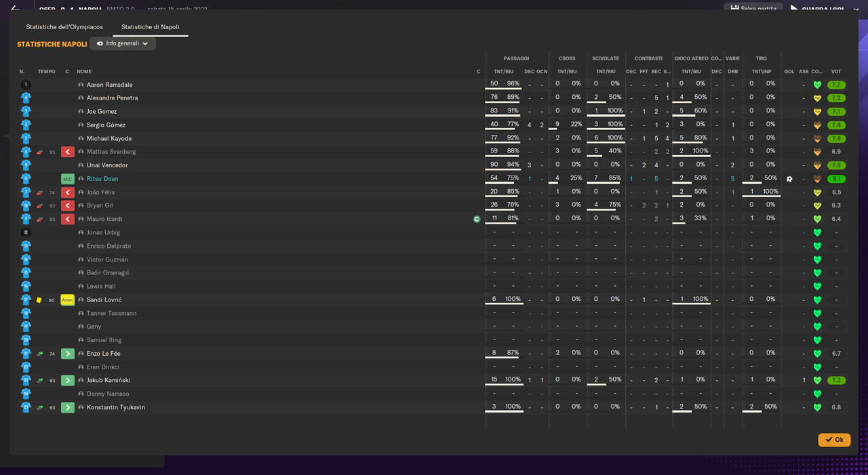The width and height of the screenshot is (868, 475).
Task: Click Unai Vencedor's 94% pass completion
Action: coord(513,164)
